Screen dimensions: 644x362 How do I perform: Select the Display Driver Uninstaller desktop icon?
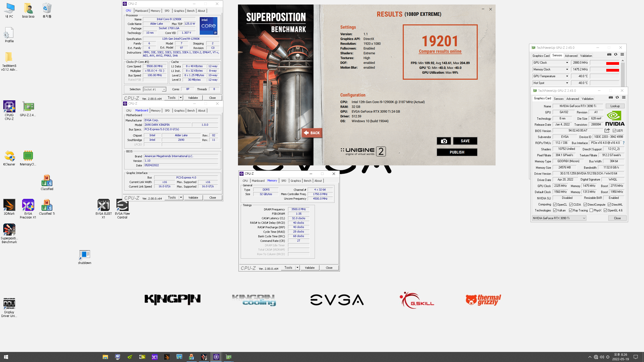point(9,307)
